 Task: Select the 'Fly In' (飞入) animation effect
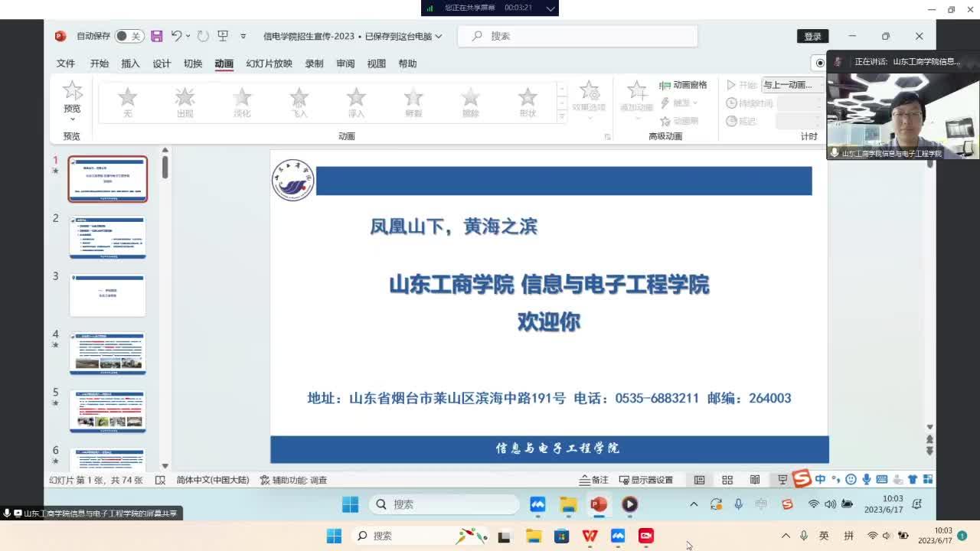pyautogui.click(x=299, y=102)
